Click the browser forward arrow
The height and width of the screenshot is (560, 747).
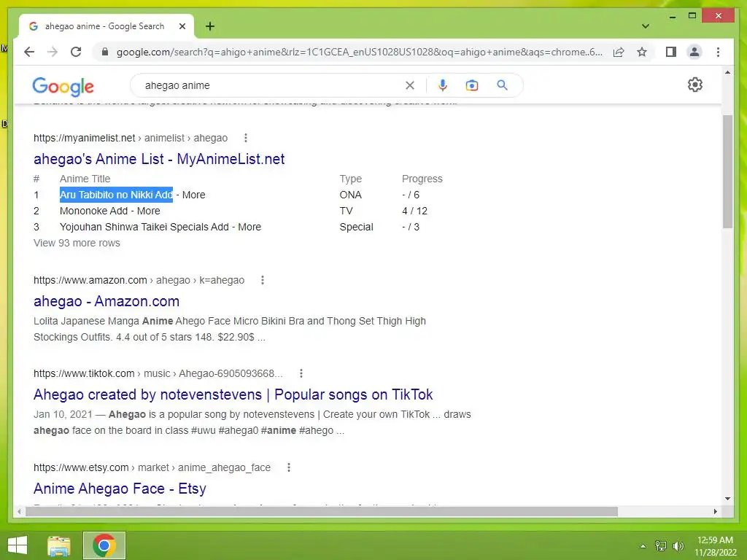pyautogui.click(x=53, y=52)
